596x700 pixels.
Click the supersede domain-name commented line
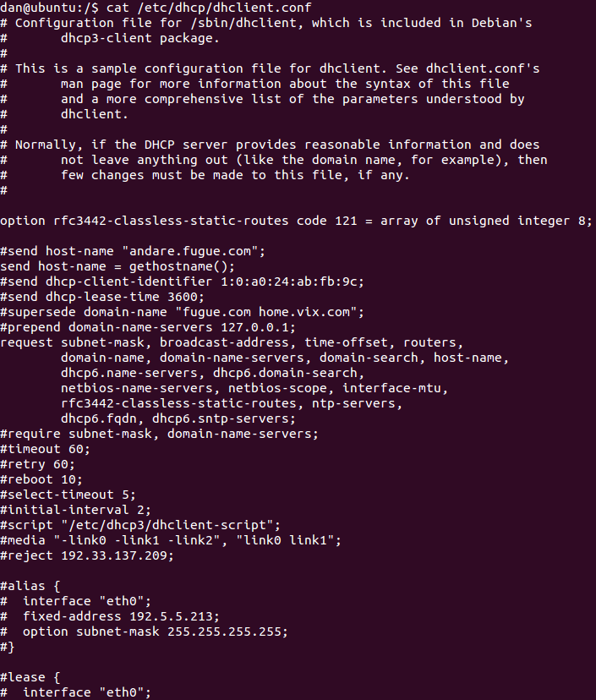182,312
